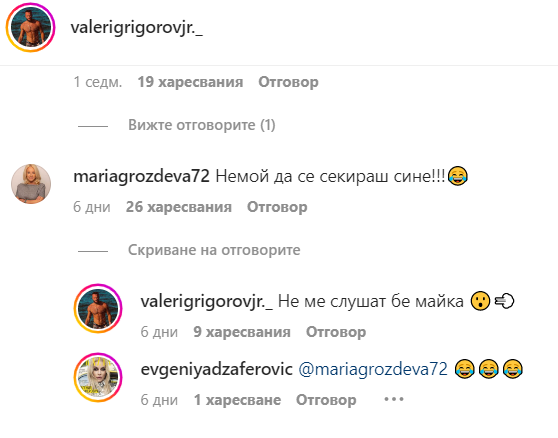Reply to the mariagrozdeva72 comment via Отговор
Image resolution: width=558 pixels, height=438 pixels.
coord(277,207)
